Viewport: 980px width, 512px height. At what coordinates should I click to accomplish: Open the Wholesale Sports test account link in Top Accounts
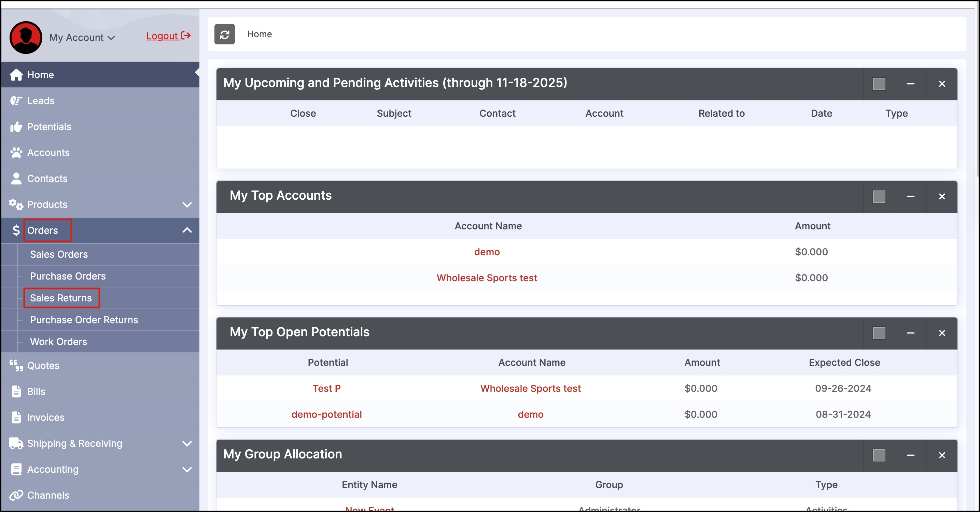tap(487, 278)
